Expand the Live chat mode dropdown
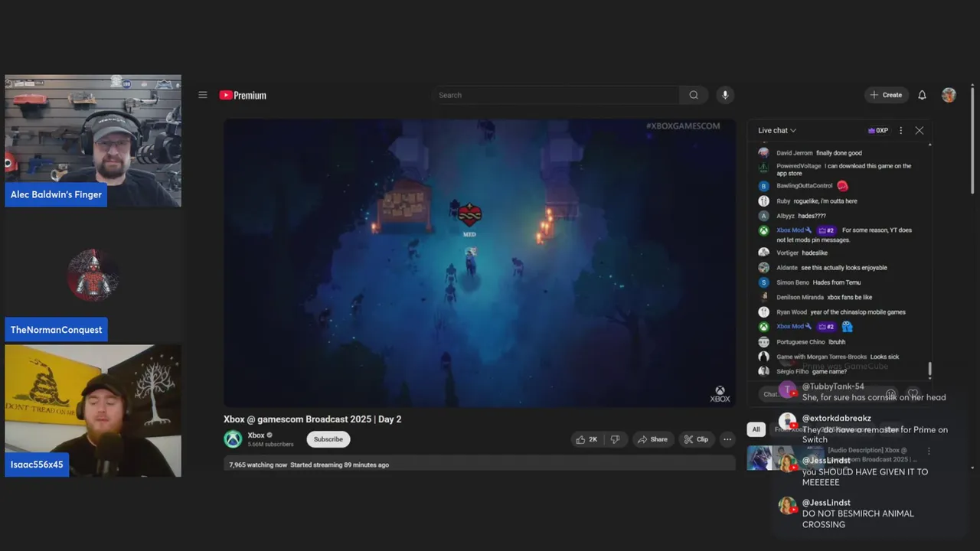 pos(777,131)
